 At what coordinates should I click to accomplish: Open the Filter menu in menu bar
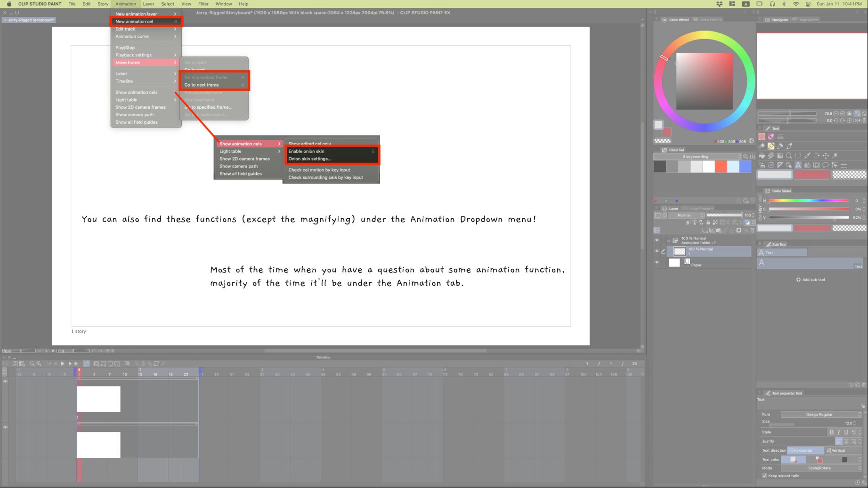(203, 4)
